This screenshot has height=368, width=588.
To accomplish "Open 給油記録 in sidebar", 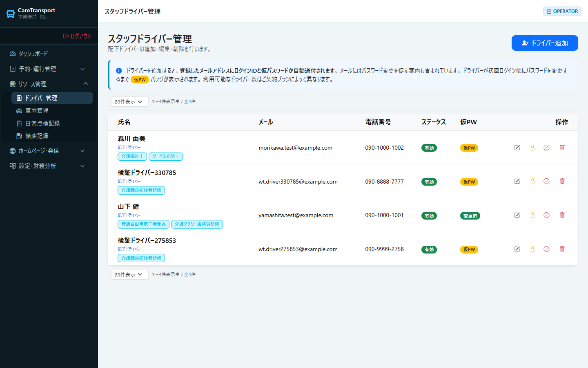I will [x=52, y=136].
